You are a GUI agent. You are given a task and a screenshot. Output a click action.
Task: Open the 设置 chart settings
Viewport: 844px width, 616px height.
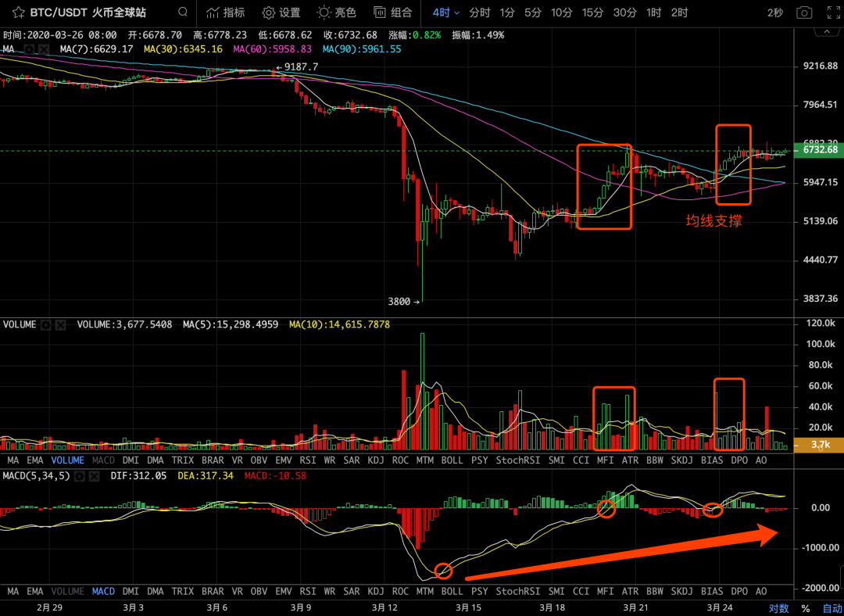(x=281, y=13)
